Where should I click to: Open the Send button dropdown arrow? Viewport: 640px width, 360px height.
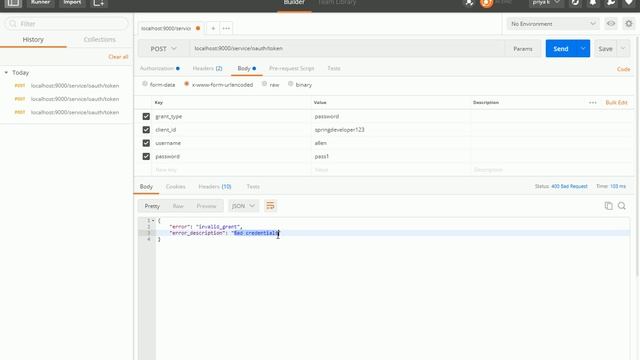tap(583, 49)
